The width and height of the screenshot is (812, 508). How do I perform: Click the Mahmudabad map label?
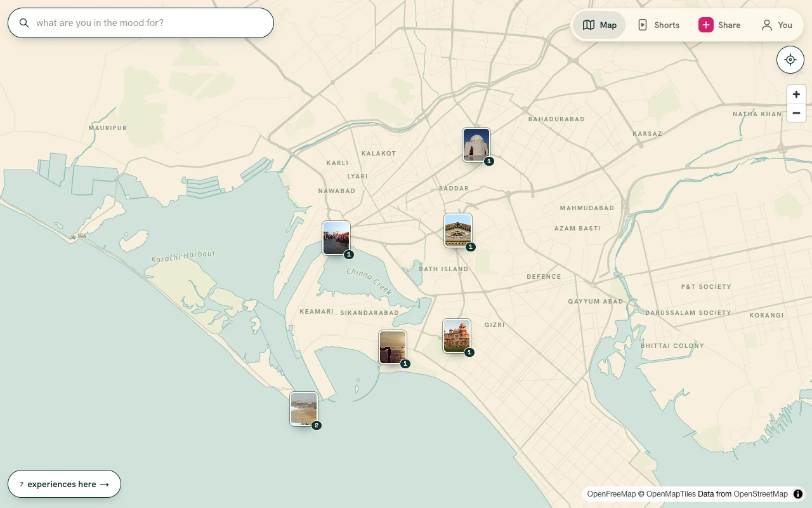point(587,208)
